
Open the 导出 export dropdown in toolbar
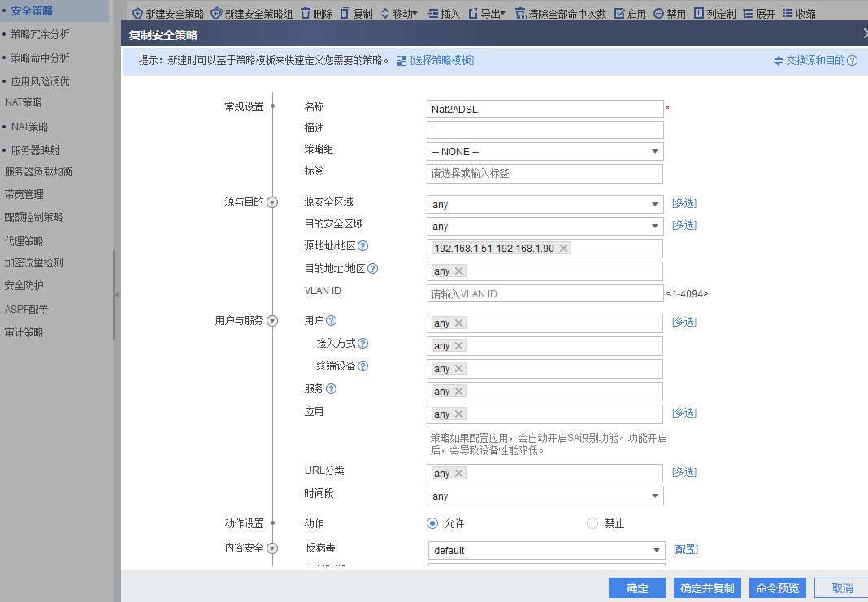pyautogui.click(x=487, y=13)
